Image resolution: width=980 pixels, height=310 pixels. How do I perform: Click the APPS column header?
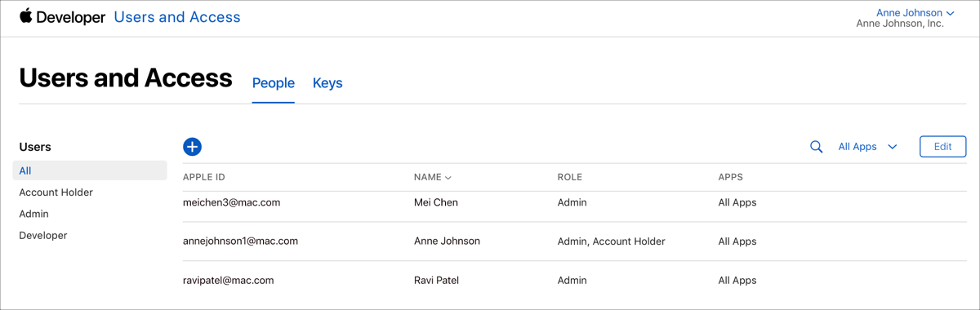click(x=731, y=177)
